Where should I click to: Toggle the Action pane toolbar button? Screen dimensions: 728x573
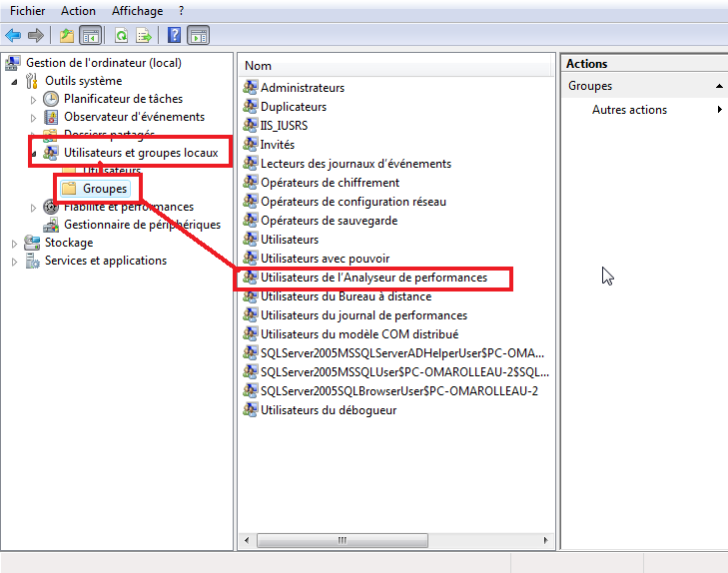point(198,35)
